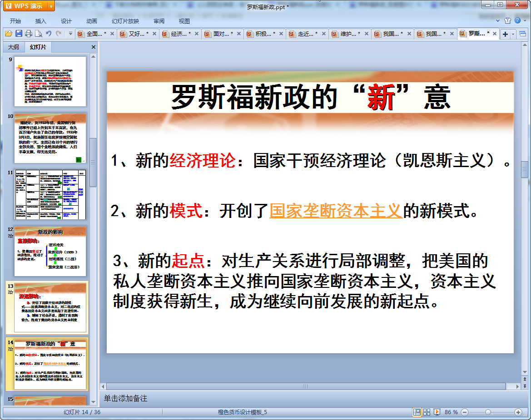531x420 pixels.
Task: Click the Open folder icon in toolbar
Action: pyautogui.click(x=9, y=34)
